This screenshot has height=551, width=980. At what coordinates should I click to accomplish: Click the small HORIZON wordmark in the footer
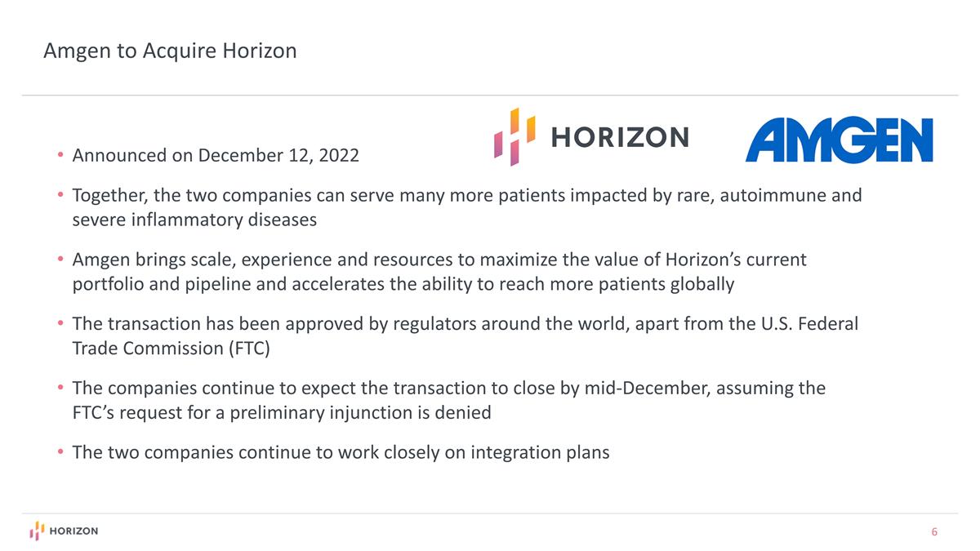(x=73, y=531)
